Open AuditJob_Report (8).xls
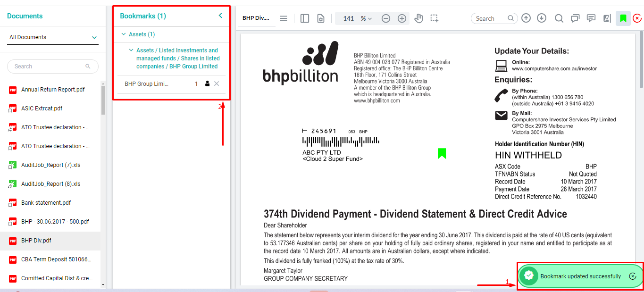 (51, 184)
